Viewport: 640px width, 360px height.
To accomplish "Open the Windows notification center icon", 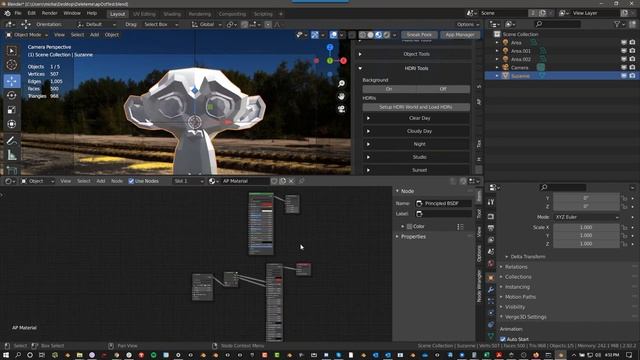I will 629,355.
